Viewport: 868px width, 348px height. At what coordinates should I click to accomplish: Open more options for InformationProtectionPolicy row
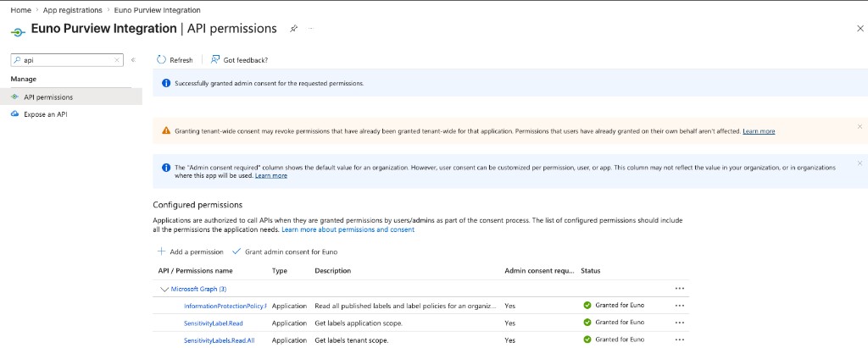coord(680,306)
